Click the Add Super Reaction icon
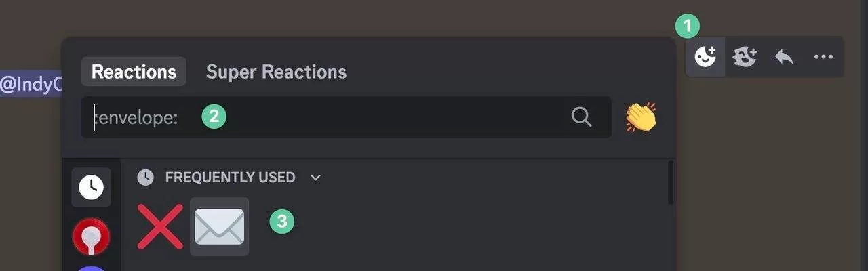This screenshot has width=868, height=271. pos(745,57)
